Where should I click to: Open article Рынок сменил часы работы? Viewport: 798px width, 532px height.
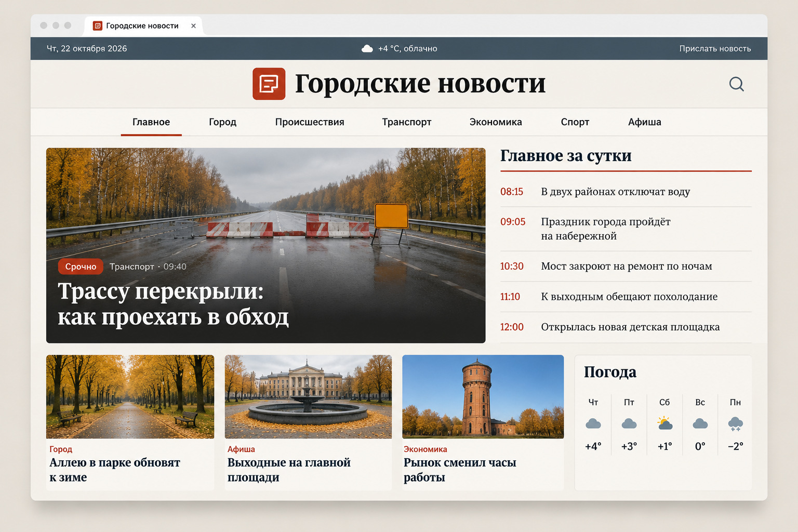[x=460, y=470]
